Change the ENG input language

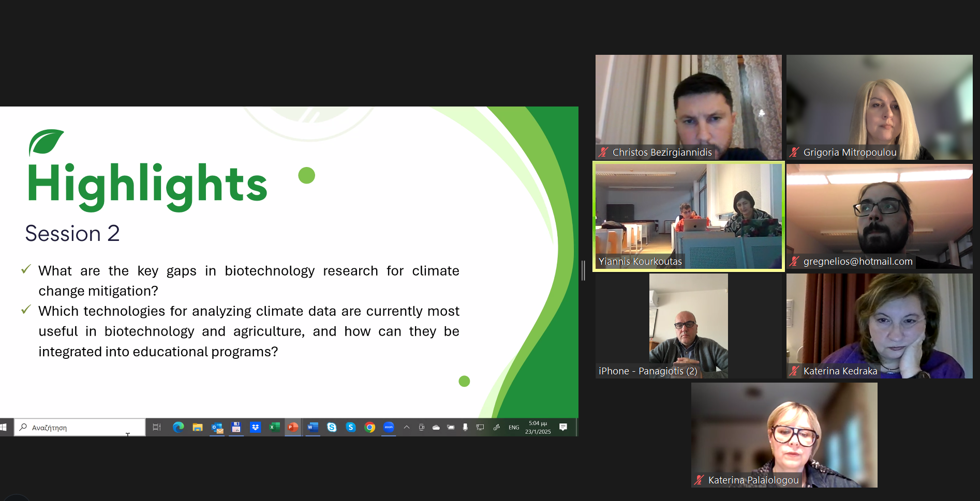514,428
